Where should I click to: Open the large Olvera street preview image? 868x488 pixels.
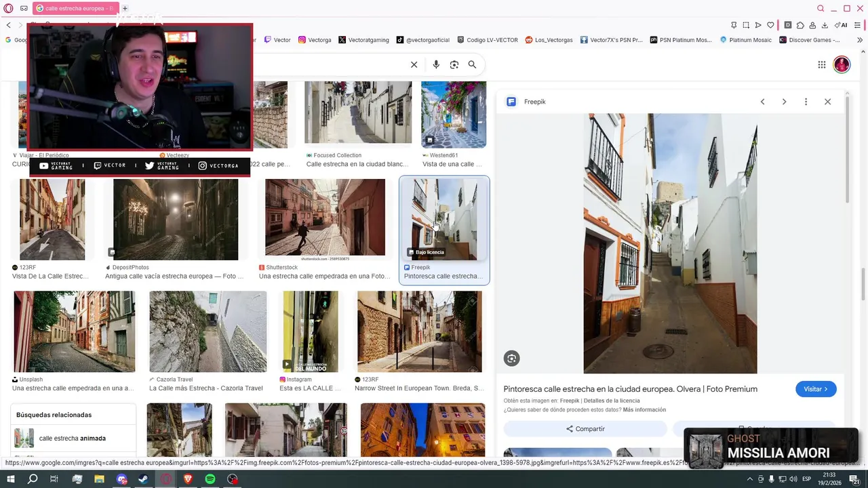(670, 243)
